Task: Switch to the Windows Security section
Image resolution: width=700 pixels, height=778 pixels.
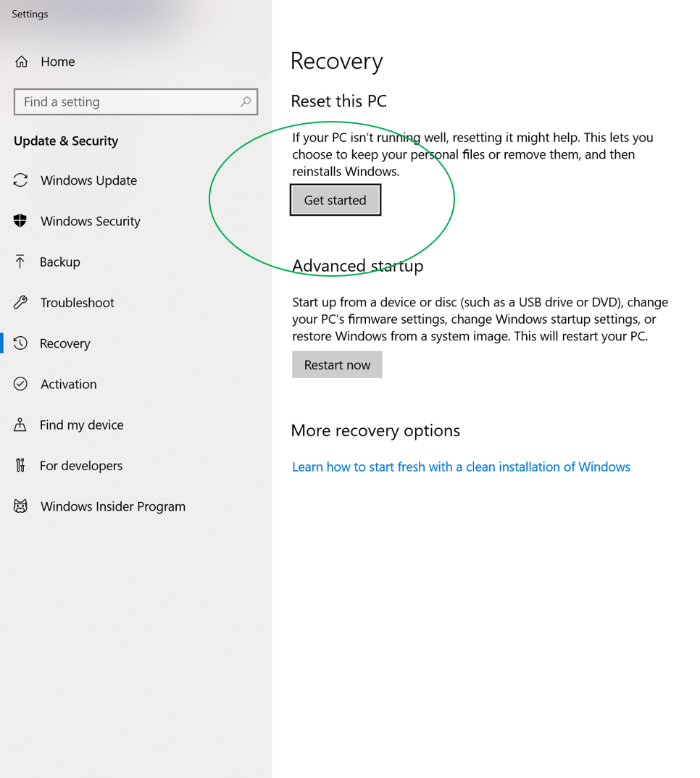Action: pyautogui.click(x=91, y=221)
